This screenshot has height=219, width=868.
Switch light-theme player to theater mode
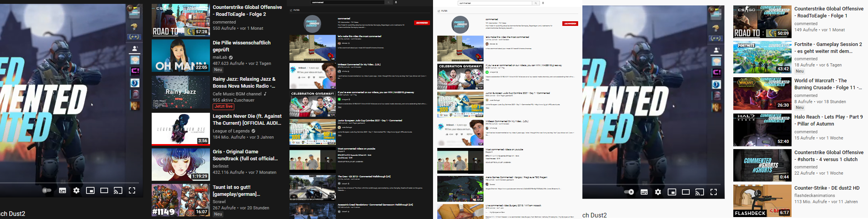click(685, 192)
